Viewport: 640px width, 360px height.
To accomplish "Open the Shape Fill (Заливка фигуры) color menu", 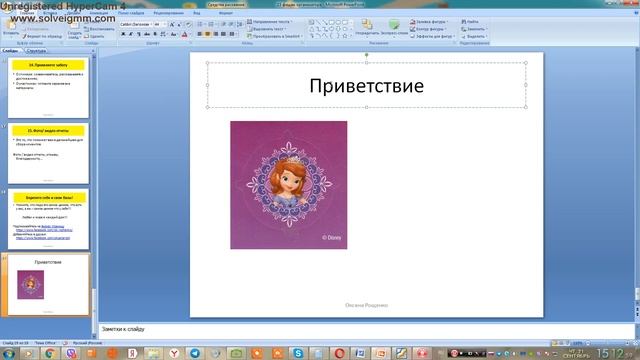I will 429,22.
